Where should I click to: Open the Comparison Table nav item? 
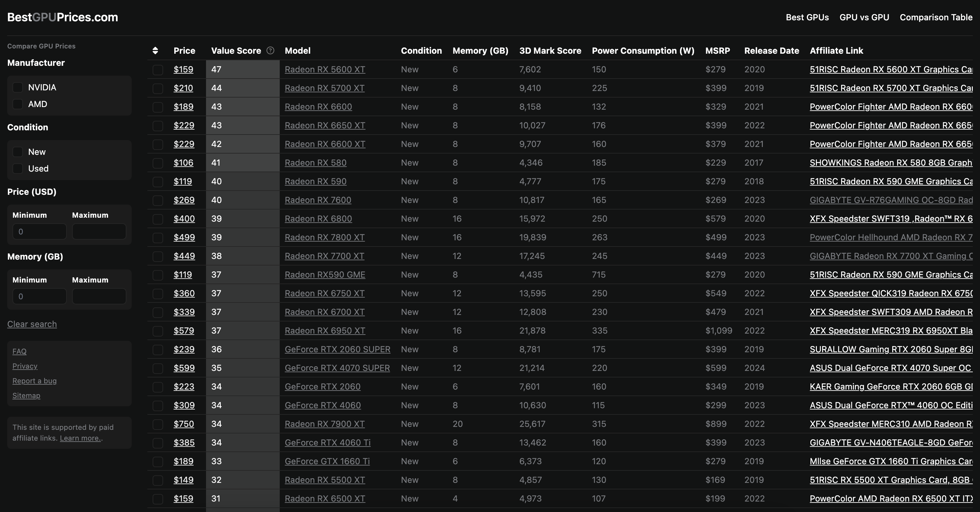pos(936,17)
